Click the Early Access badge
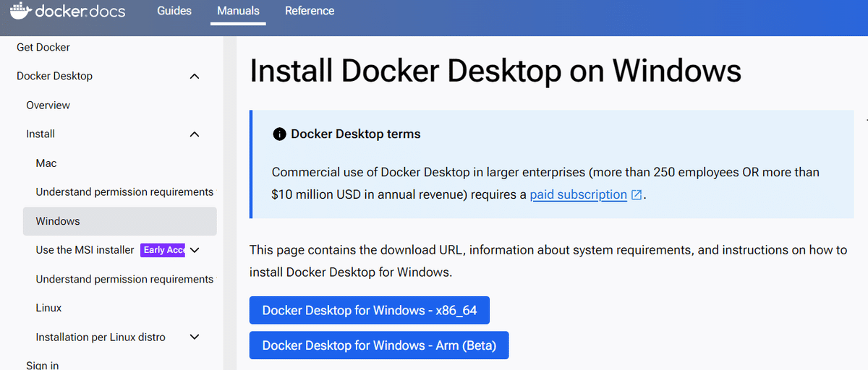Screen dimensions: 868x370 click(163, 250)
